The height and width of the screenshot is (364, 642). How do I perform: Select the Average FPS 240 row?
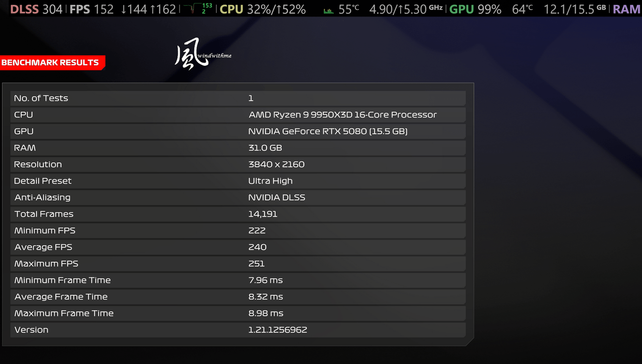click(x=238, y=247)
